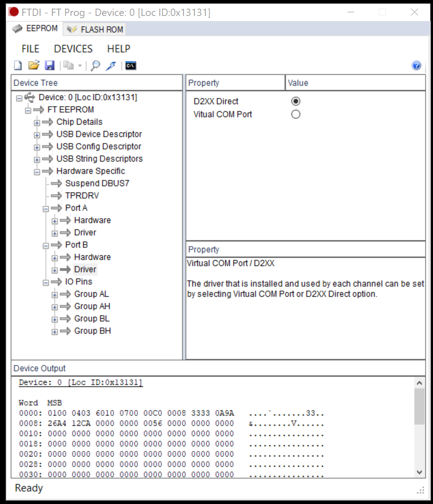Click the arrow icon beside USB Device Descriptor
This screenshot has height=504, width=433.
tap(47, 134)
